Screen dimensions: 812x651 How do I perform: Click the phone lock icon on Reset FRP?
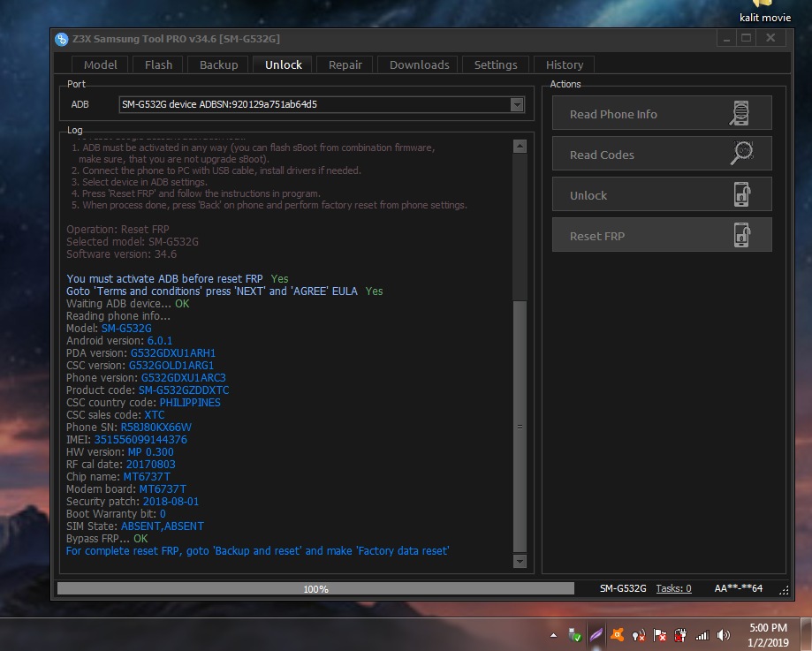(x=742, y=235)
